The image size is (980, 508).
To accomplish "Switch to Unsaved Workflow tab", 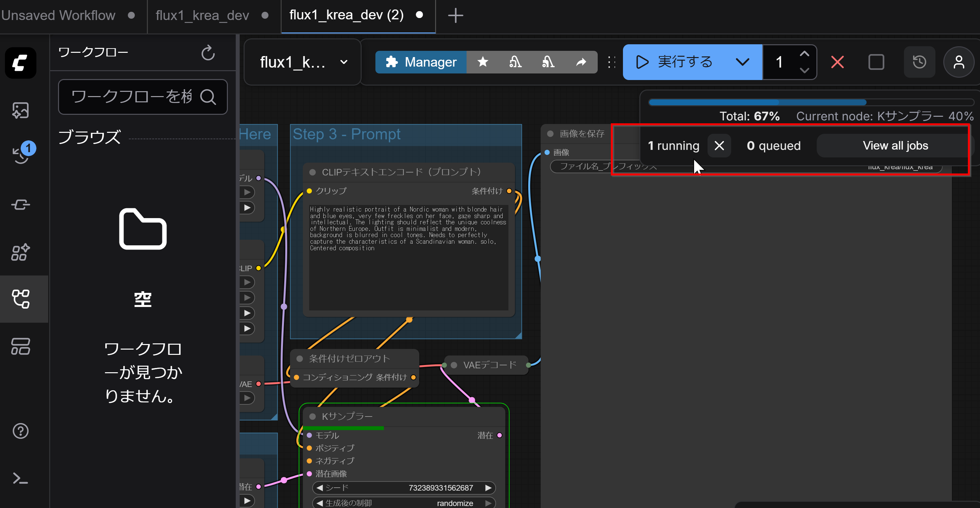I will tap(58, 16).
